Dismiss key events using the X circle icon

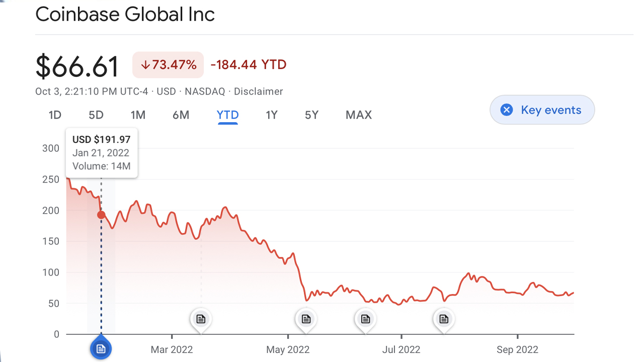506,109
